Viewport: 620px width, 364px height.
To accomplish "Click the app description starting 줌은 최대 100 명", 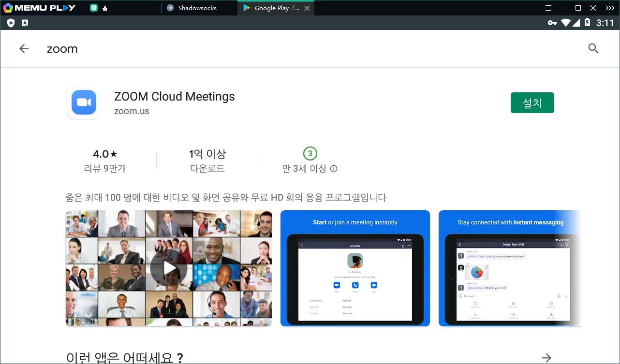I will click(x=226, y=197).
